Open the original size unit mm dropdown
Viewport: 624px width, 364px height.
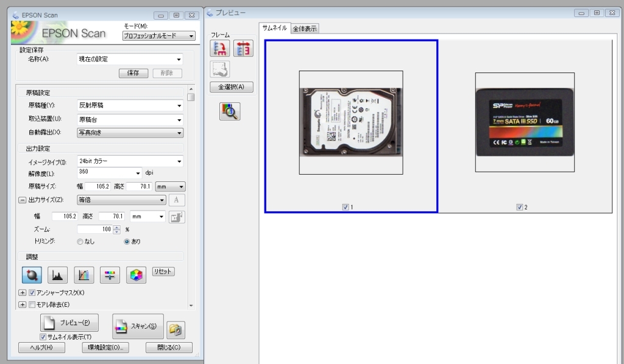point(171,186)
